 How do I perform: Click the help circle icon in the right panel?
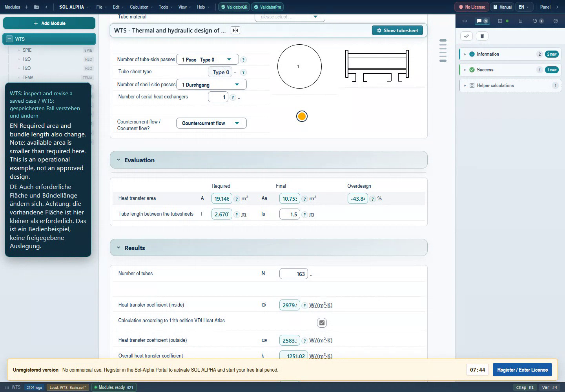(556, 21)
